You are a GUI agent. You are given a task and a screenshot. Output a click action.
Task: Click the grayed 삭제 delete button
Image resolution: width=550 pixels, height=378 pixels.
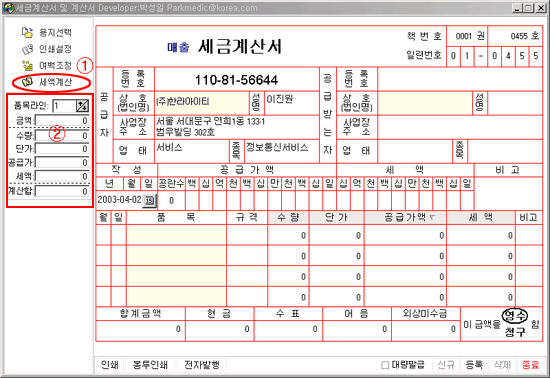[502, 365]
